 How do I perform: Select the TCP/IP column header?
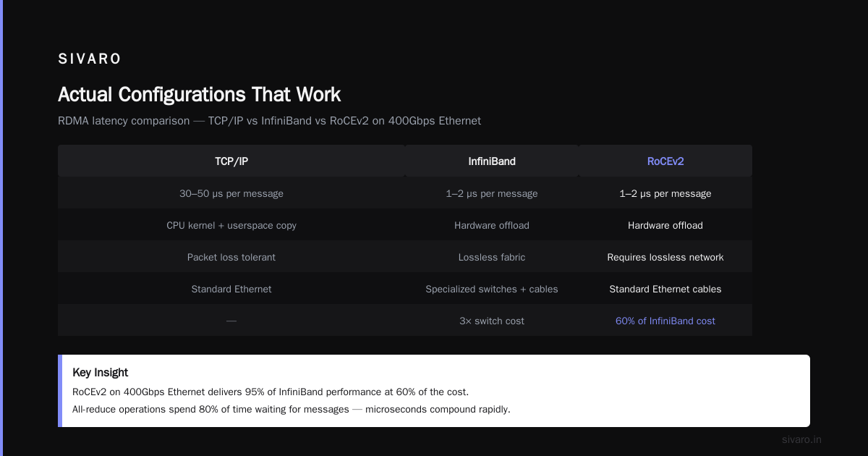coord(231,161)
